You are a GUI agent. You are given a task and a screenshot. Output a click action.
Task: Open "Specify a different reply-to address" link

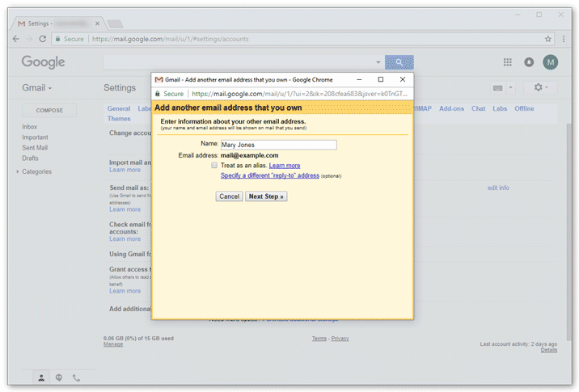pos(270,175)
